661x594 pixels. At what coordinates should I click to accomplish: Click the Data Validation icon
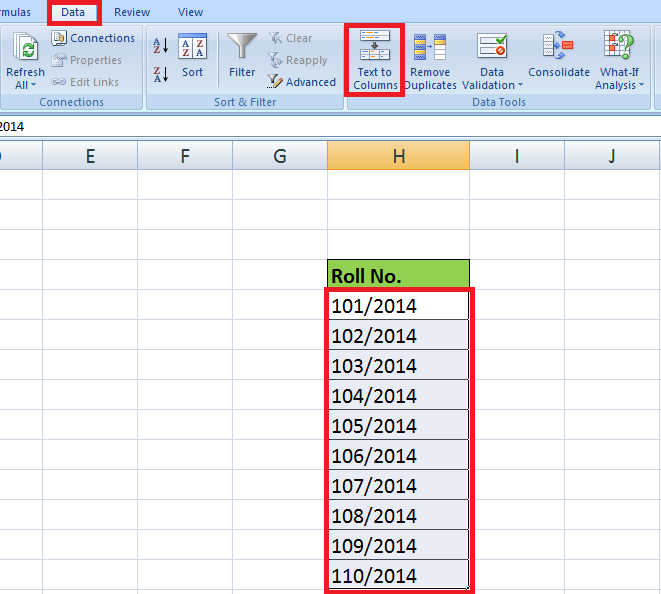(x=492, y=46)
